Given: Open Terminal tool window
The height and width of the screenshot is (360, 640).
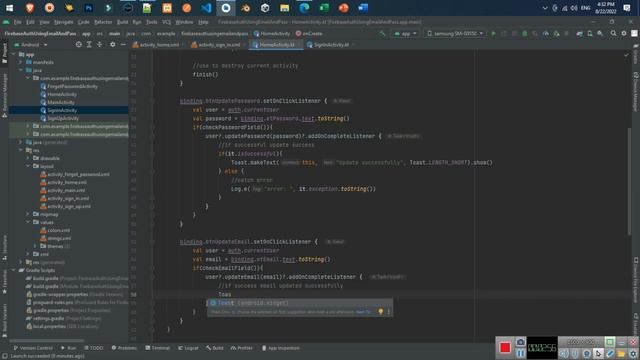Looking at the screenshot, I should coord(158,348).
